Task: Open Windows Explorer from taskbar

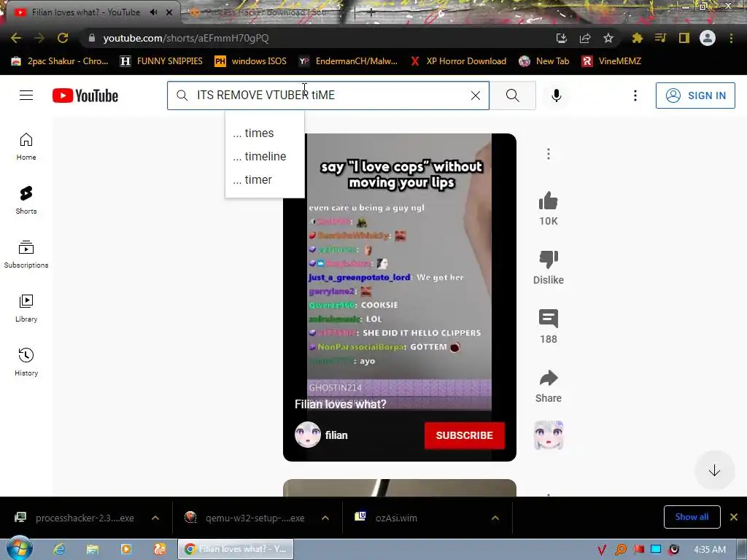Action: [x=93, y=549]
